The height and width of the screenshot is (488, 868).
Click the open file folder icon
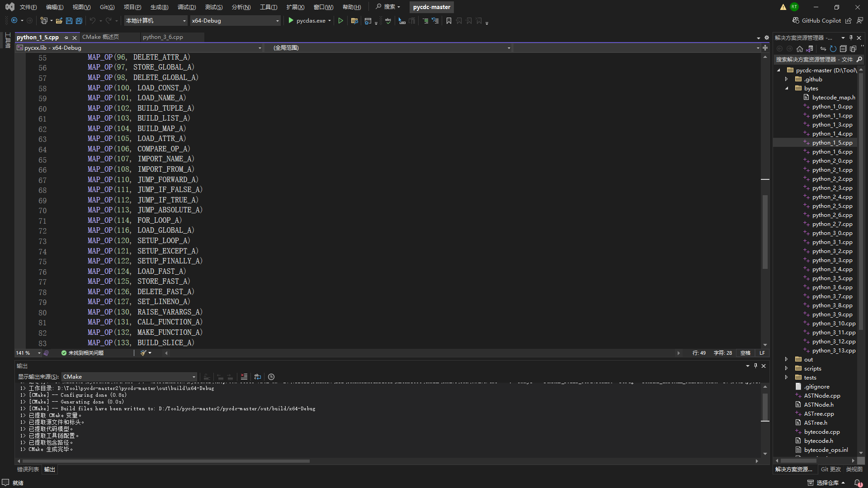coord(59,21)
